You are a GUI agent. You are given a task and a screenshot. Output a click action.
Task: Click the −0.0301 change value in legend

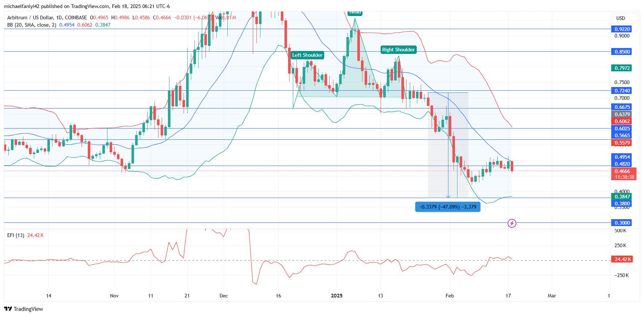tap(183, 17)
